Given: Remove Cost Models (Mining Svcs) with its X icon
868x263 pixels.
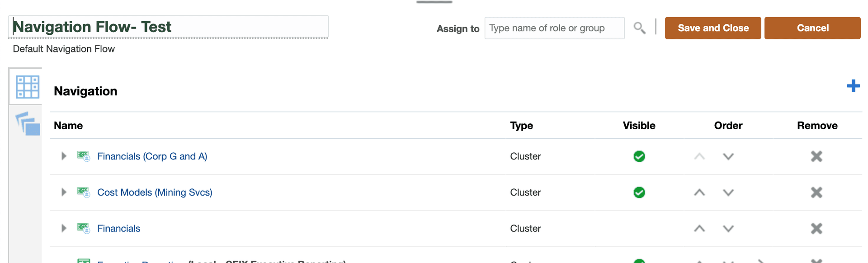Looking at the screenshot, I should click(x=816, y=193).
